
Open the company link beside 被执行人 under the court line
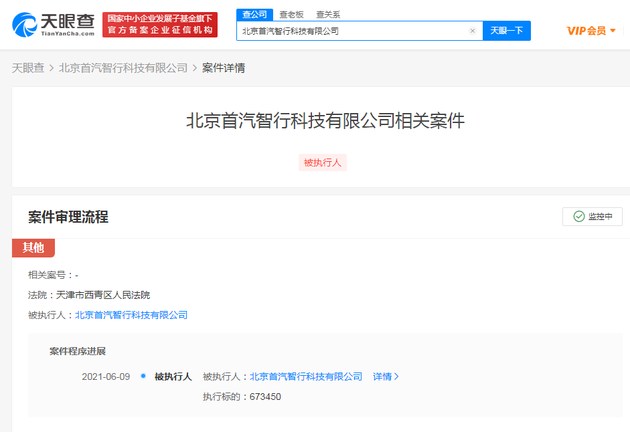point(131,315)
